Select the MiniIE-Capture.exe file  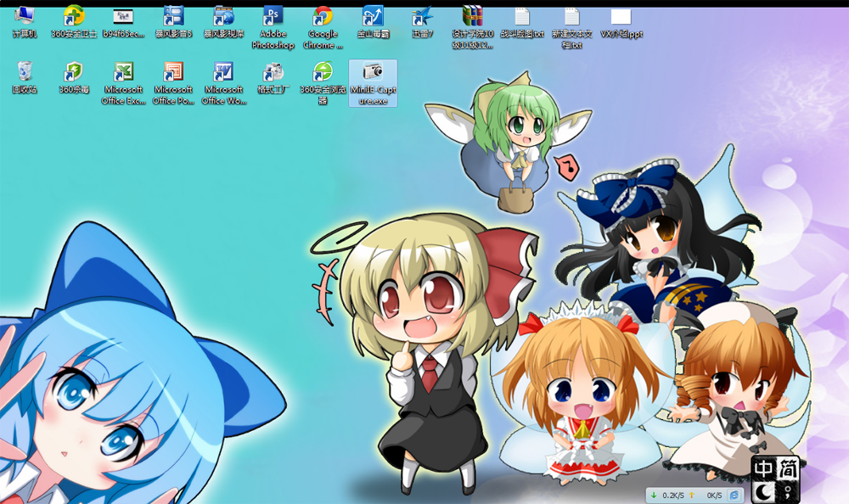point(373,83)
